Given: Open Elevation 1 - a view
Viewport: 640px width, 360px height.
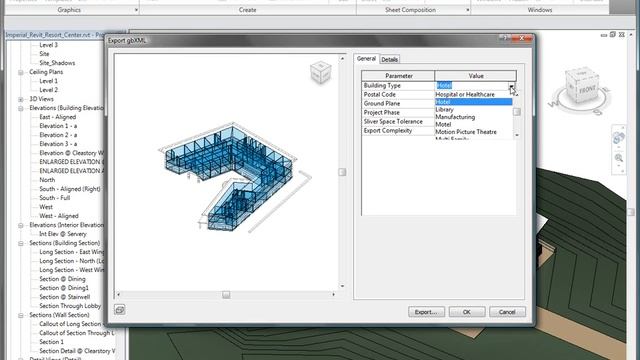Looking at the screenshot, I should 58,126.
